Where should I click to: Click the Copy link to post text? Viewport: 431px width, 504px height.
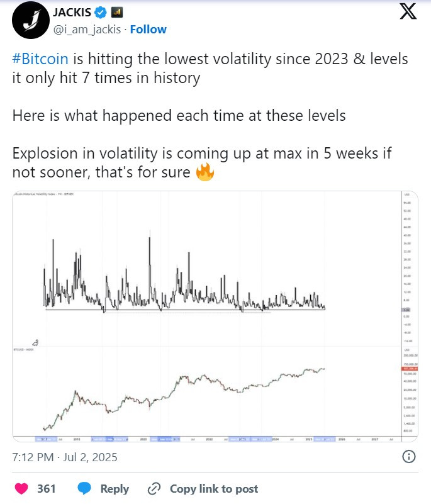coord(214,489)
